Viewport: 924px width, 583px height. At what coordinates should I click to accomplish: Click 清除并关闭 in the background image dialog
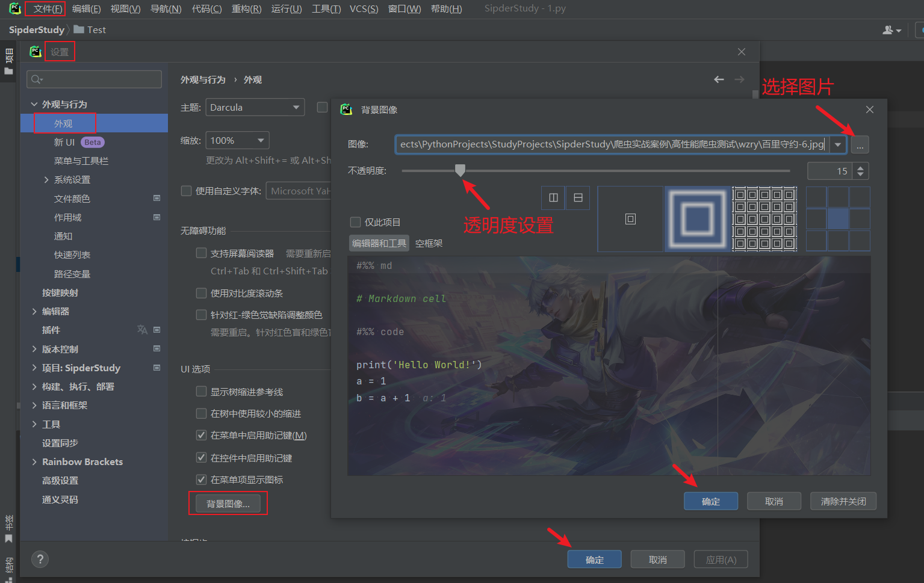tap(843, 501)
